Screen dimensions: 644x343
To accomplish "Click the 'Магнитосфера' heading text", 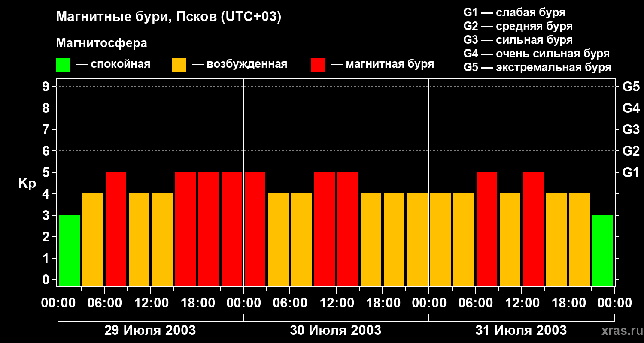I will (101, 43).
